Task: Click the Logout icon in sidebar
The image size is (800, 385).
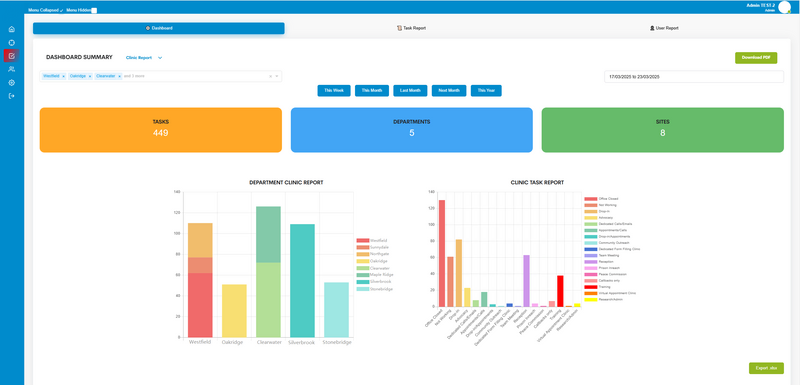Action: pos(12,96)
